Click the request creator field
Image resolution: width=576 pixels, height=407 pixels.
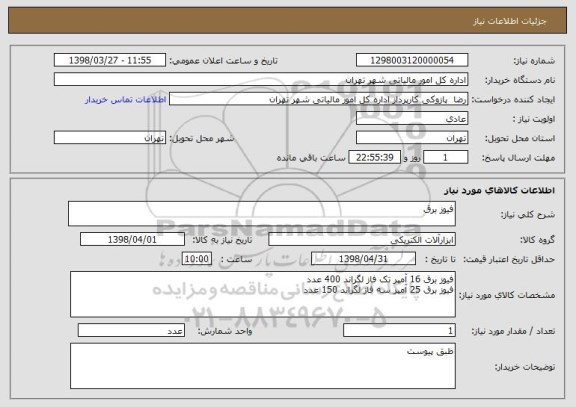tap(318, 99)
